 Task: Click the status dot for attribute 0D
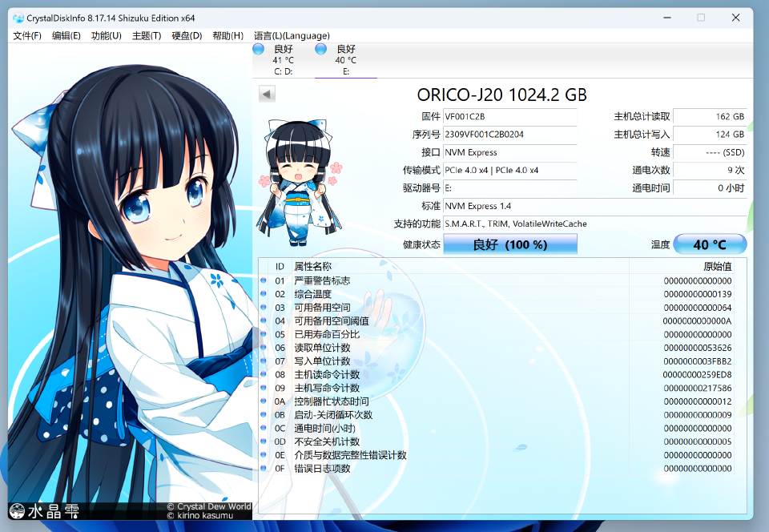(x=264, y=441)
